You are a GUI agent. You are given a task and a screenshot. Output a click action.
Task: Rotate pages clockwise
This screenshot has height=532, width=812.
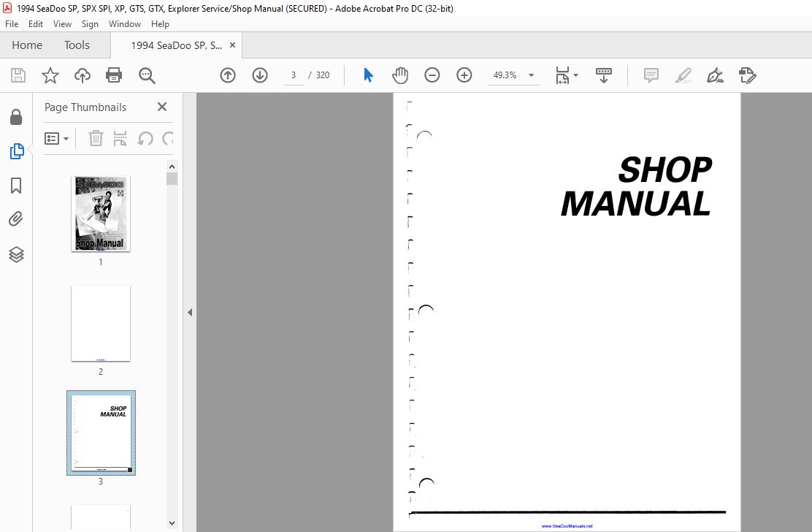[167, 138]
